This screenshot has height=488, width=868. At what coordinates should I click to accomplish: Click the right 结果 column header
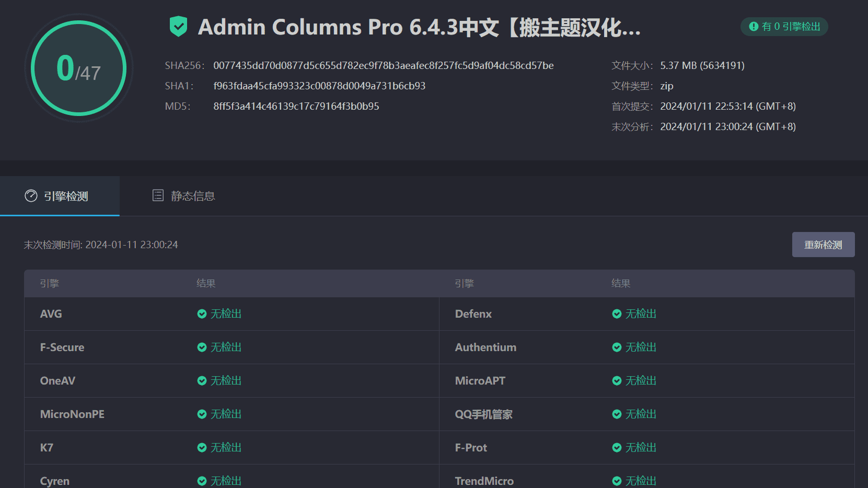click(x=621, y=284)
